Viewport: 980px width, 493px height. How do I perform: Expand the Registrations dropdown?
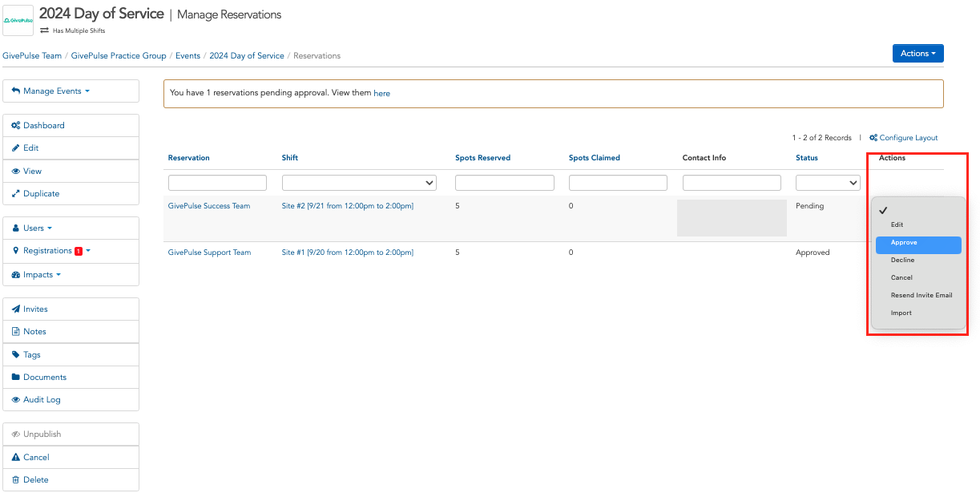click(x=71, y=250)
